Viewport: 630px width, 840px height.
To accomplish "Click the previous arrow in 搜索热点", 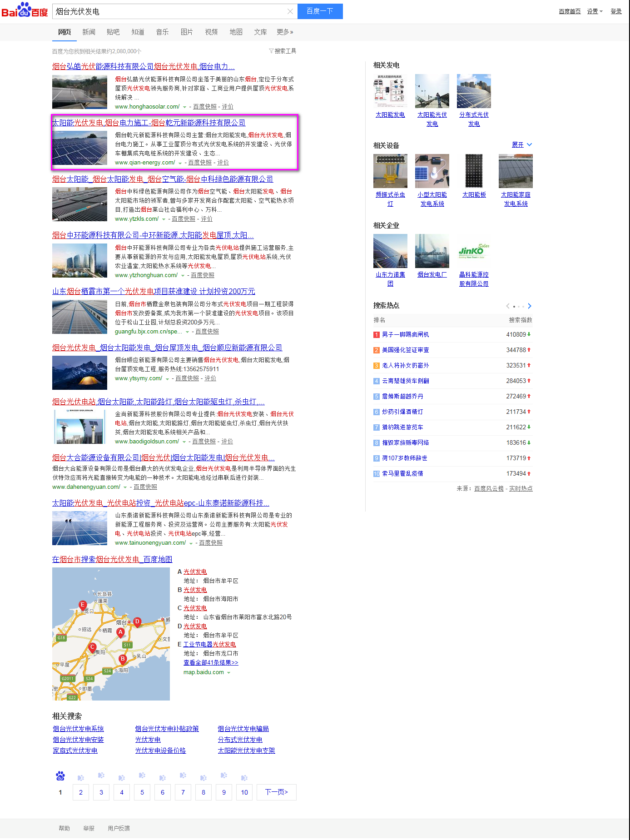I will click(507, 306).
